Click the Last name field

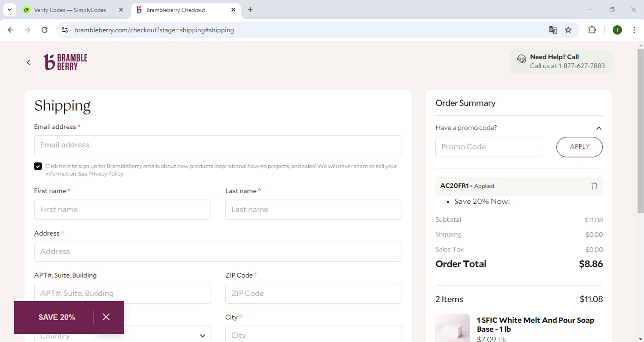313,210
